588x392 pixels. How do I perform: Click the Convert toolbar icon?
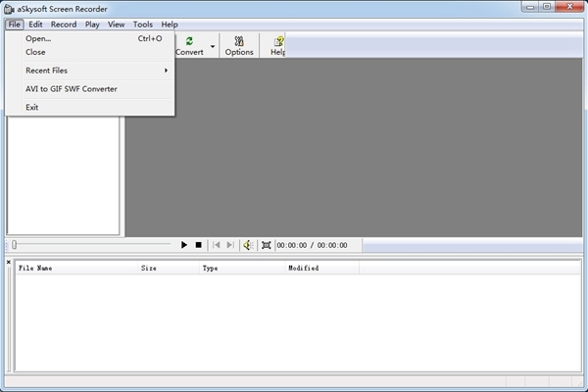coord(189,45)
